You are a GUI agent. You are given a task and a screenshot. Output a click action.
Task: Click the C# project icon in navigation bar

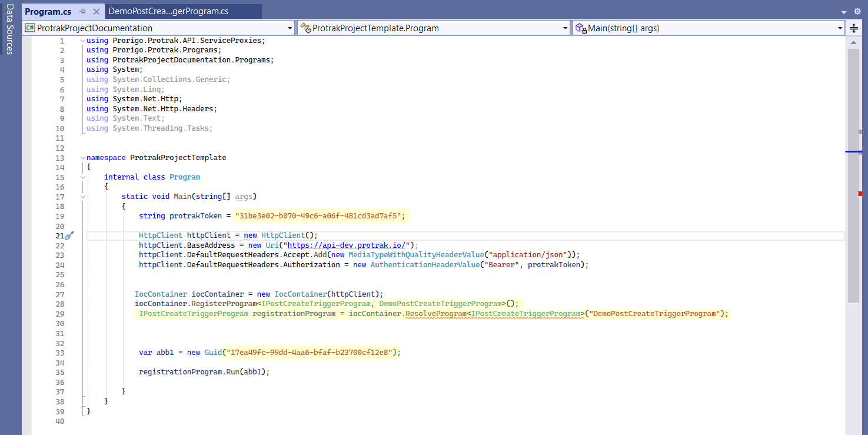29,28
